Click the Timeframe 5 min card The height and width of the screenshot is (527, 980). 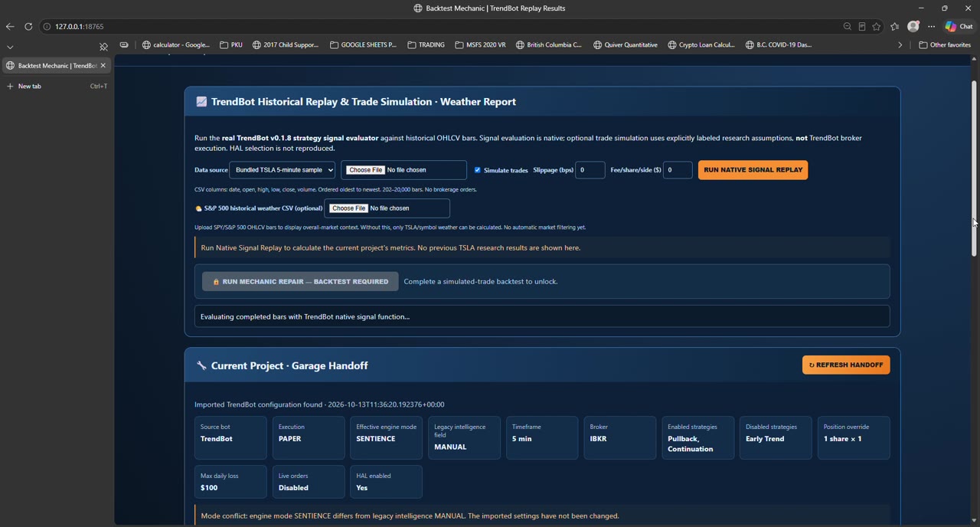[542, 438]
